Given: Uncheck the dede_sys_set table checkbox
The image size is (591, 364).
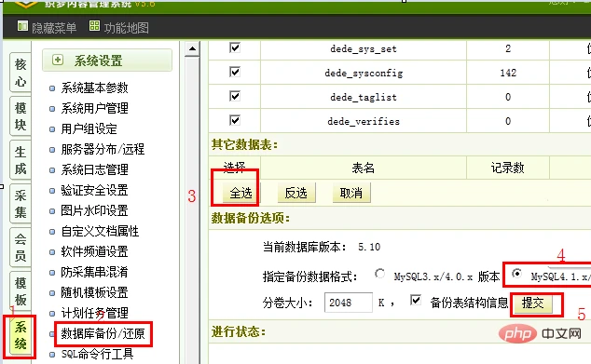Looking at the screenshot, I should 235,47.
